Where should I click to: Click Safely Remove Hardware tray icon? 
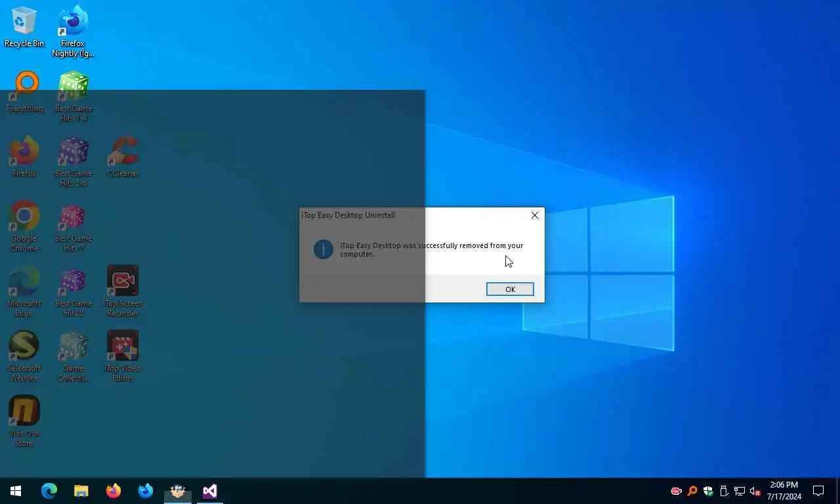click(723, 491)
